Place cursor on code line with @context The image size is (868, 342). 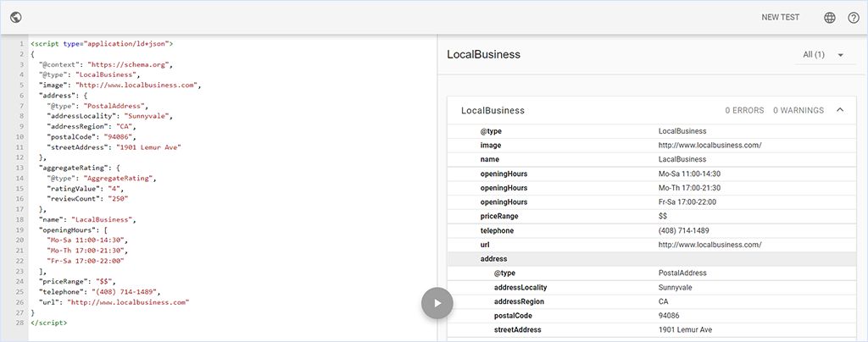point(106,64)
